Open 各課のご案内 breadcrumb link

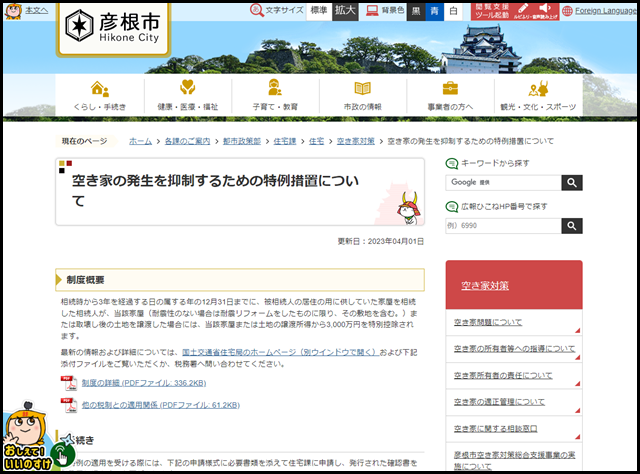(x=187, y=141)
